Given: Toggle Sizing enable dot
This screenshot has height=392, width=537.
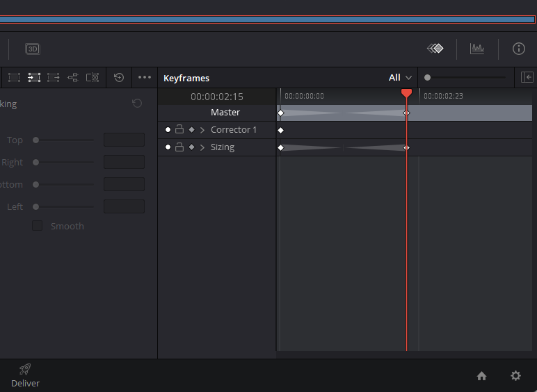Looking at the screenshot, I should (x=168, y=147).
